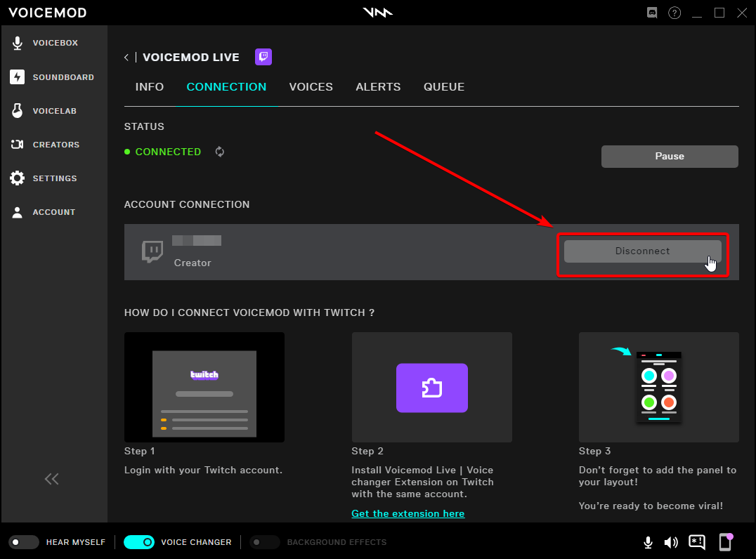Click the 'ACCOUNT CONNECTION' heading

point(187,204)
